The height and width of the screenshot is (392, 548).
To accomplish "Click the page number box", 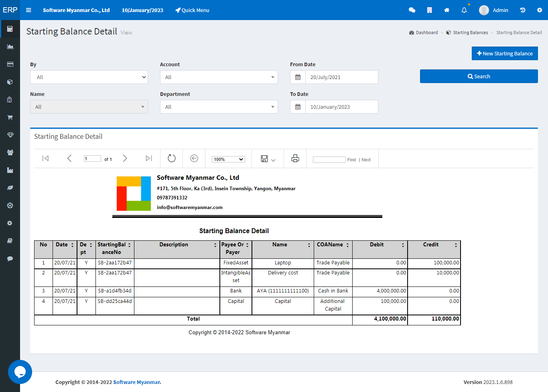I will pos(92,158).
